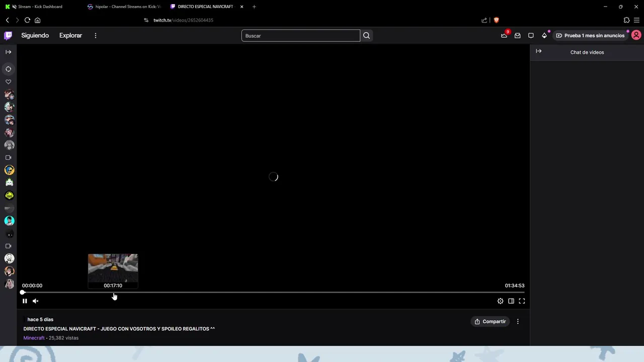Click the 25,382 vistas view count
644x362 pixels.
(63, 338)
